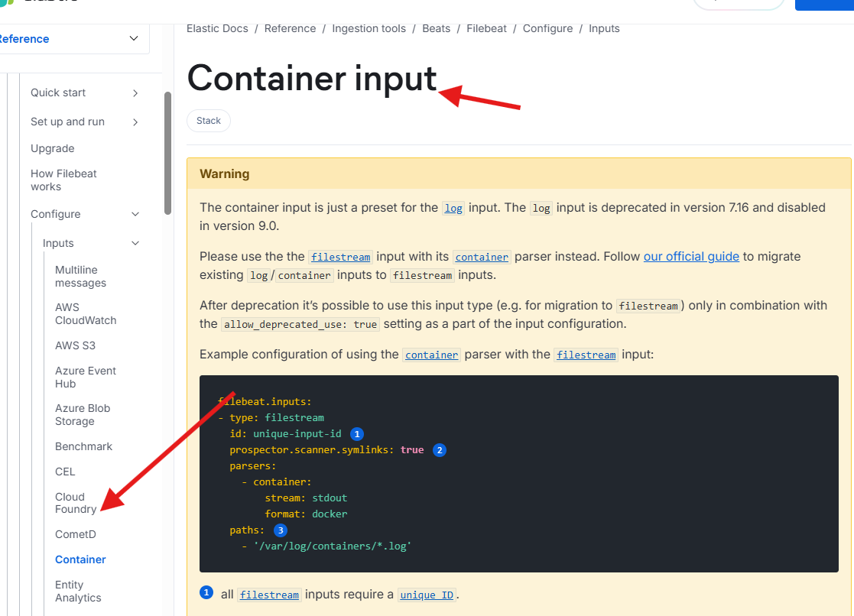The height and width of the screenshot is (616, 854).
Task: Open How Filebeat works page
Action: click(x=63, y=180)
